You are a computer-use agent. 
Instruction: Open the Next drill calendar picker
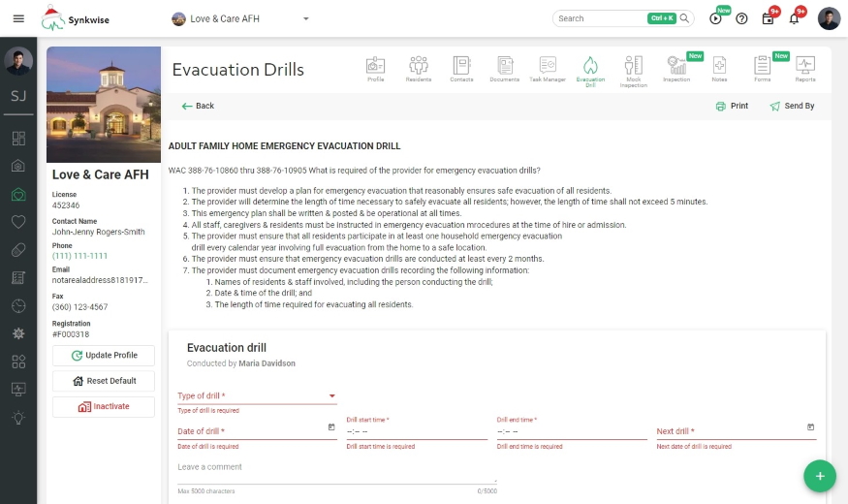[810, 426]
